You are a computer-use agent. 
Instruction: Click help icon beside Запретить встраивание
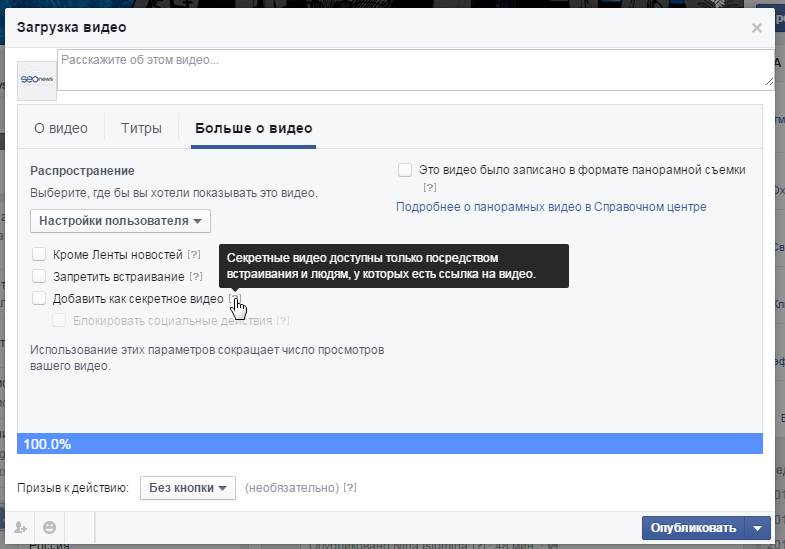pos(196,276)
